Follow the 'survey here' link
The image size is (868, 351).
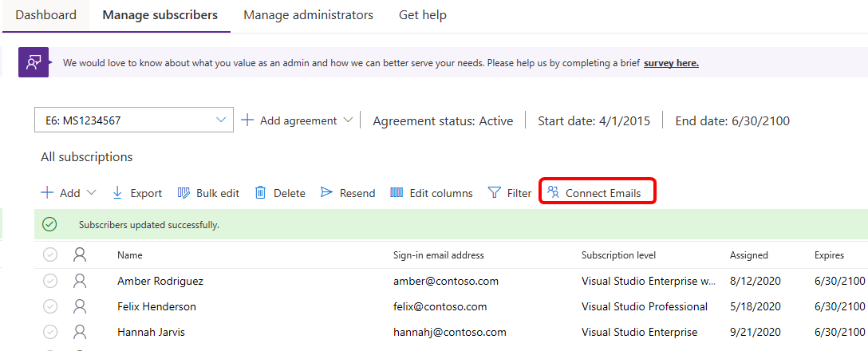tap(671, 63)
